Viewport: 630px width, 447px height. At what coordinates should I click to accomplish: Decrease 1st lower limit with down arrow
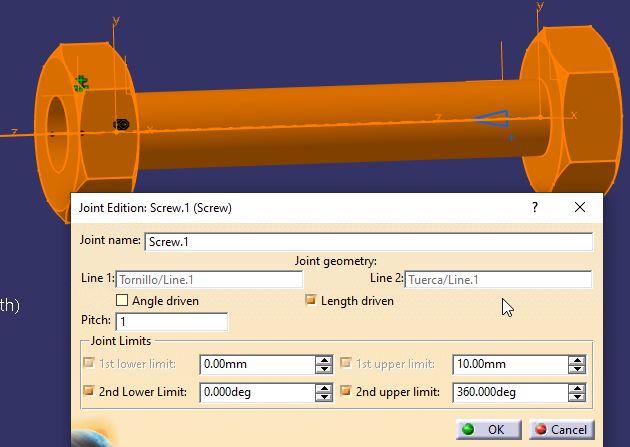(x=324, y=369)
